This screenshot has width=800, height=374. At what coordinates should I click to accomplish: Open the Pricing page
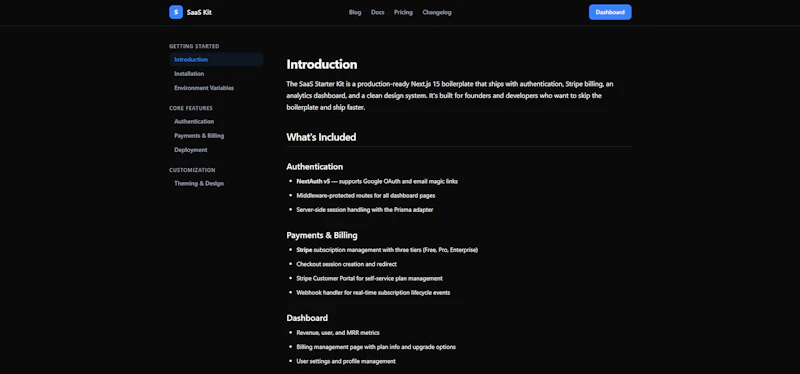click(x=403, y=12)
